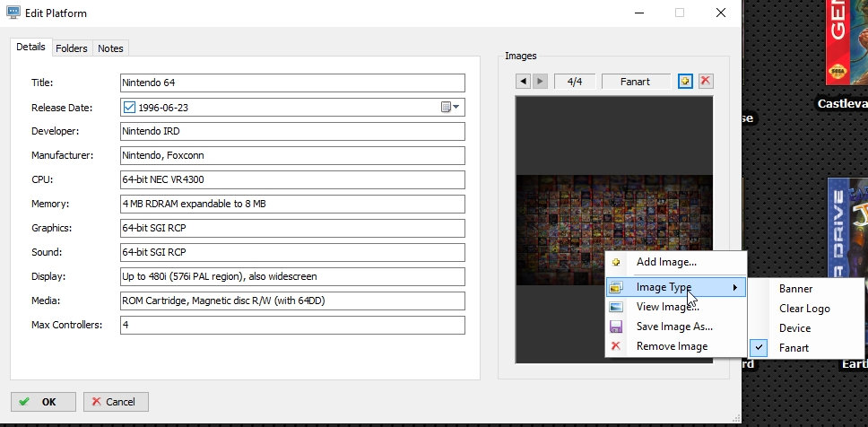
Task: Switch to the Notes tab
Action: click(110, 48)
